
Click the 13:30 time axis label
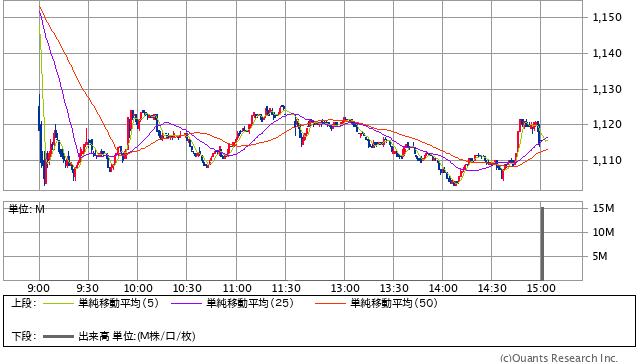pos(394,288)
